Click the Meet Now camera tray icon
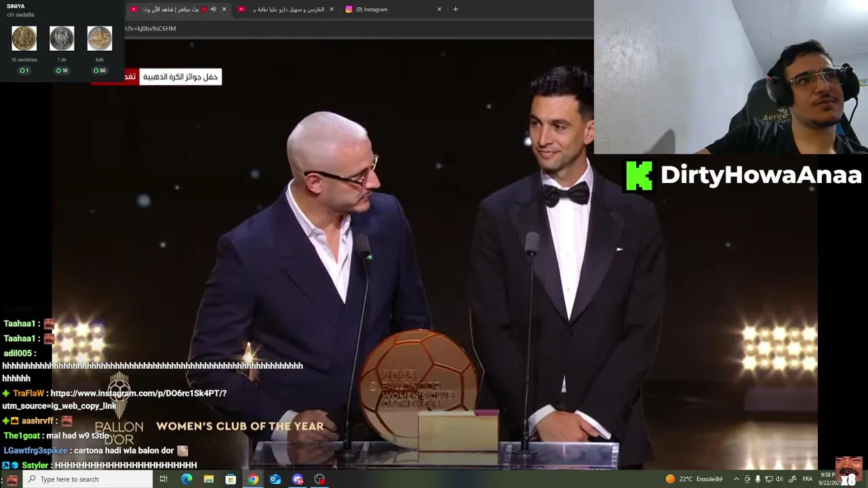 [x=747, y=479]
